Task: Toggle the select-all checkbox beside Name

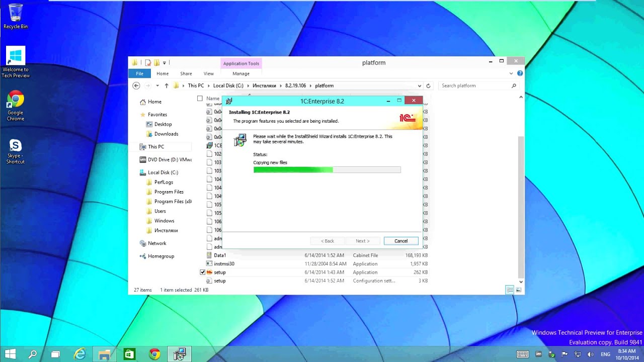Action: point(200,99)
